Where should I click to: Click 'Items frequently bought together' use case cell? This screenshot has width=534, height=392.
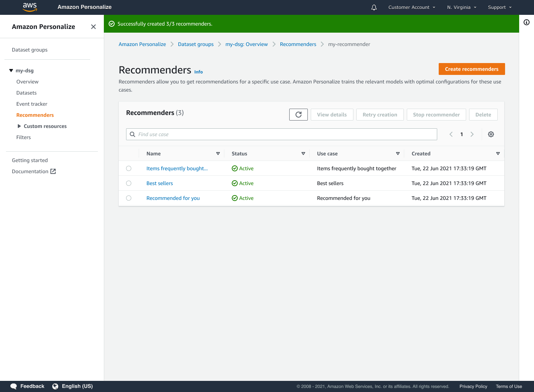pos(357,168)
